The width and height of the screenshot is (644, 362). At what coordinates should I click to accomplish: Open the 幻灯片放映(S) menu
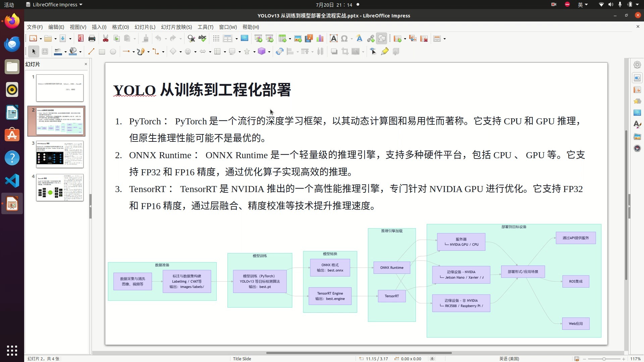[x=176, y=27]
